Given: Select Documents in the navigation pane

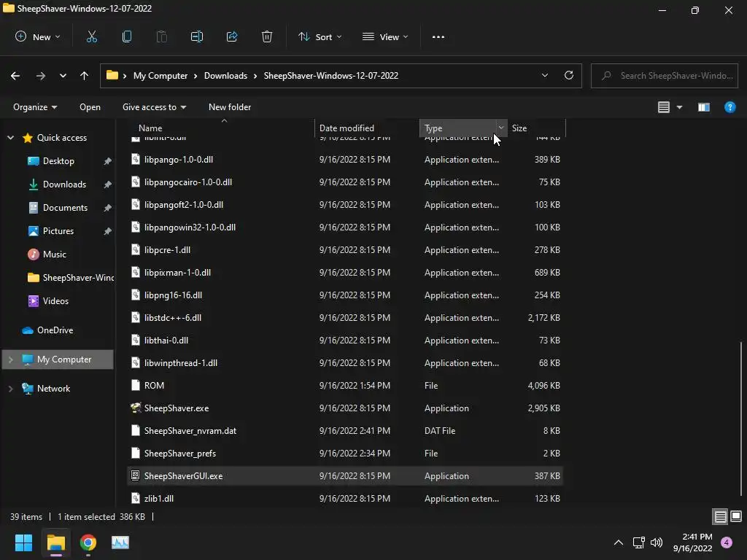Looking at the screenshot, I should pyautogui.click(x=65, y=208).
